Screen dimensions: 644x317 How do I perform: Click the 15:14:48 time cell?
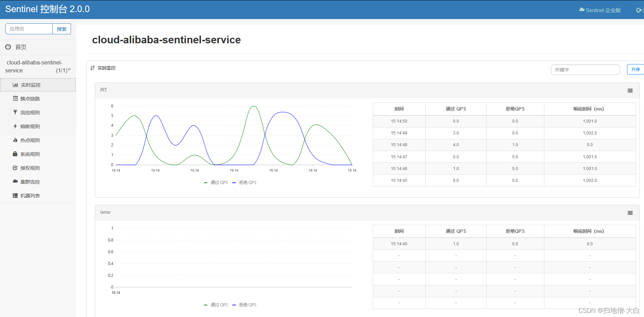[x=399, y=145]
